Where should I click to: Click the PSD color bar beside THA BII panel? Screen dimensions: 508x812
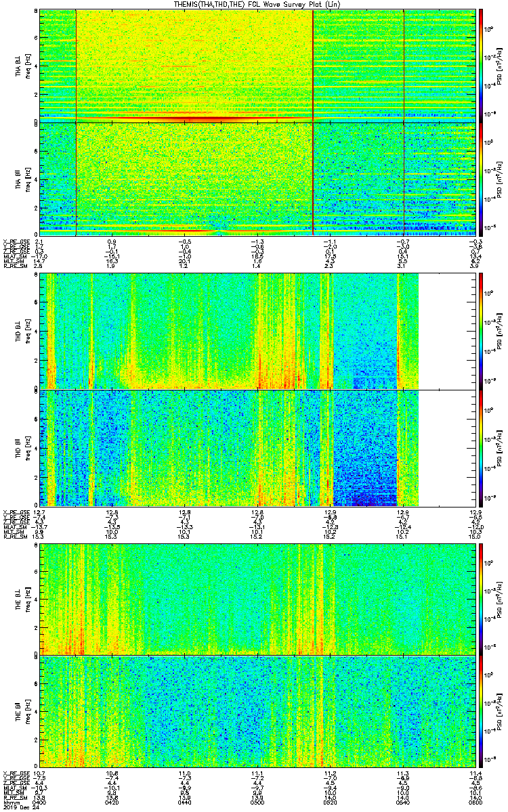[481, 179]
